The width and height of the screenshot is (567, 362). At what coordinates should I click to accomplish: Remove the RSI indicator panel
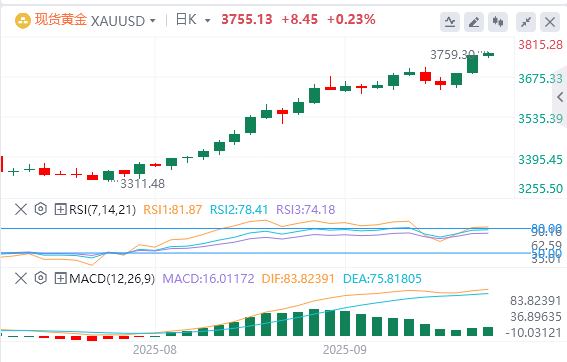pos(21,209)
